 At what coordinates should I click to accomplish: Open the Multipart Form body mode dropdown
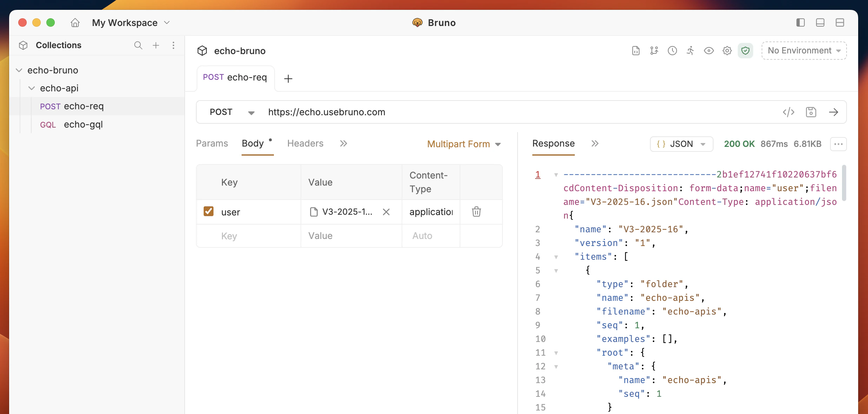pos(463,144)
